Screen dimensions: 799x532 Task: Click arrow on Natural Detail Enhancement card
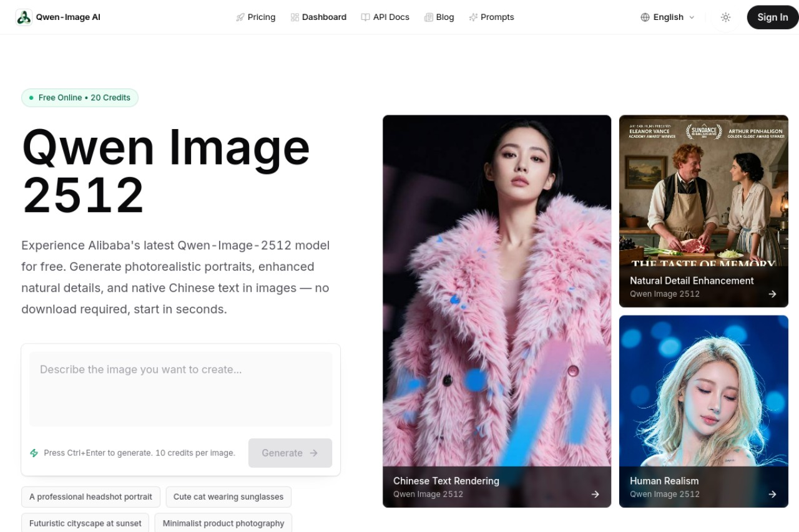[x=772, y=294]
